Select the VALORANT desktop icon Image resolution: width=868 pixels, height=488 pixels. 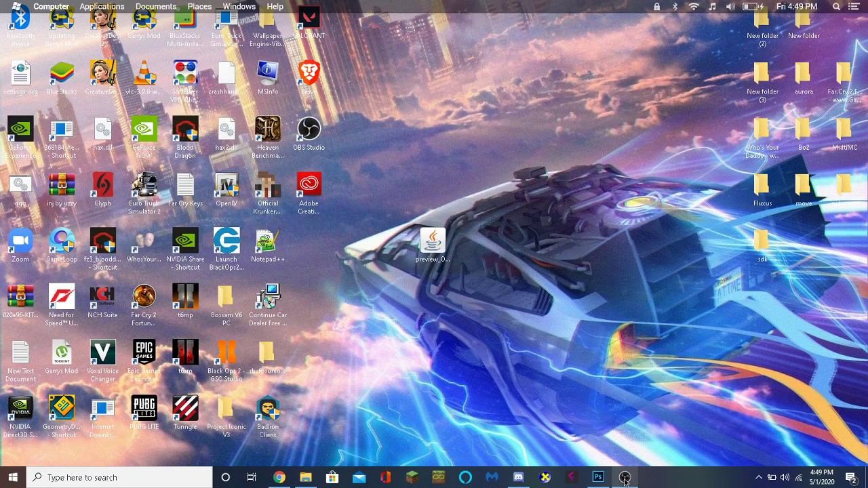coord(309,18)
